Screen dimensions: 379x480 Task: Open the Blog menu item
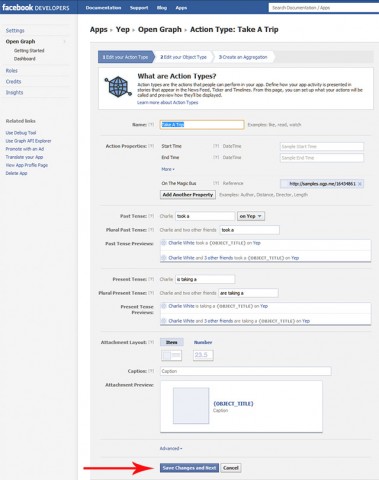pos(162,8)
